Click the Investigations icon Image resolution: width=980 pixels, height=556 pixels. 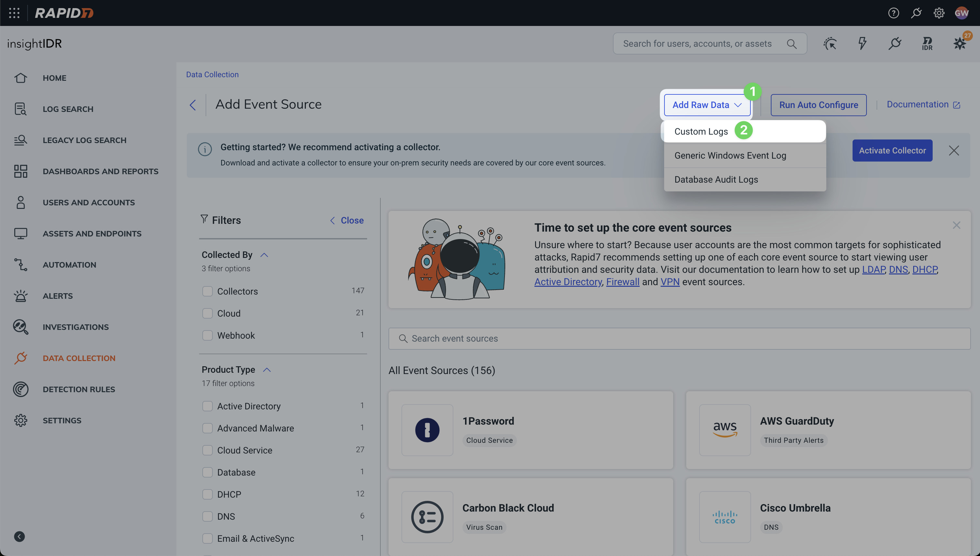pos(21,327)
